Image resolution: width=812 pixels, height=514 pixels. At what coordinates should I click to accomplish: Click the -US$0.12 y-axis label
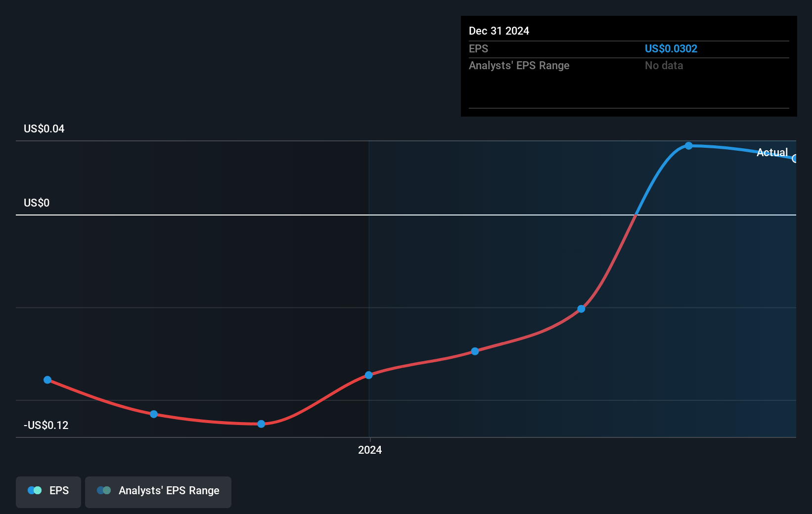[46, 425]
